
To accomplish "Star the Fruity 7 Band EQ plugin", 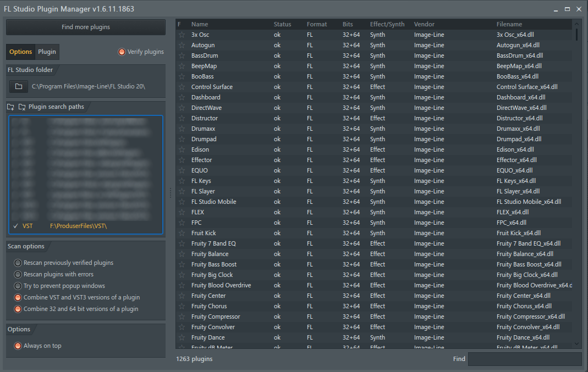I will [x=182, y=244].
